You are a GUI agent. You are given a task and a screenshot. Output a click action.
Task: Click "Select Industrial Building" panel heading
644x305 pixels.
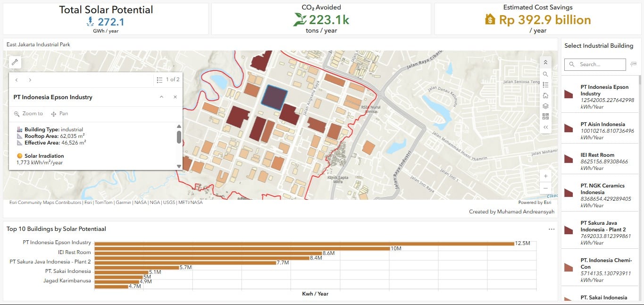pos(599,46)
